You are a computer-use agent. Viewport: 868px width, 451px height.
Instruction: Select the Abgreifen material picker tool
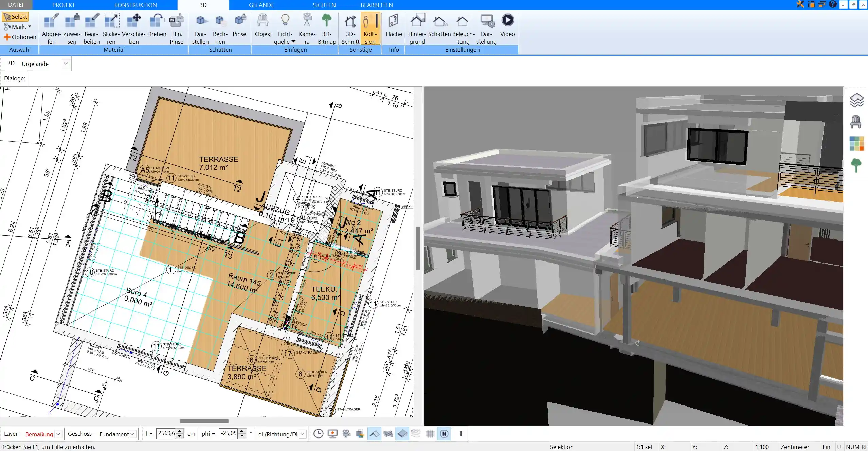pyautogui.click(x=51, y=29)
